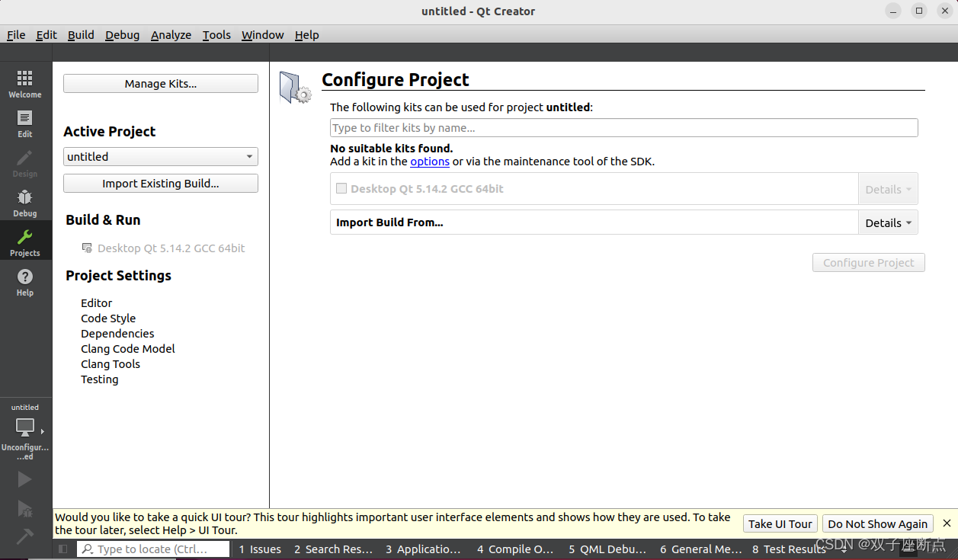Build project with hammer icon
This screenshot has height=560, width=958.
tap(25, 536)
